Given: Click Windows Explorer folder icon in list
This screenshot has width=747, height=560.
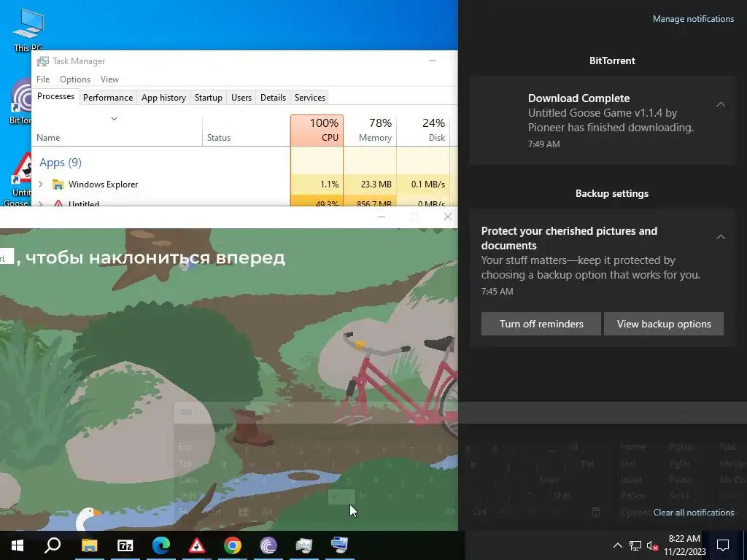Looking at the screenshot, I should 58,184.
